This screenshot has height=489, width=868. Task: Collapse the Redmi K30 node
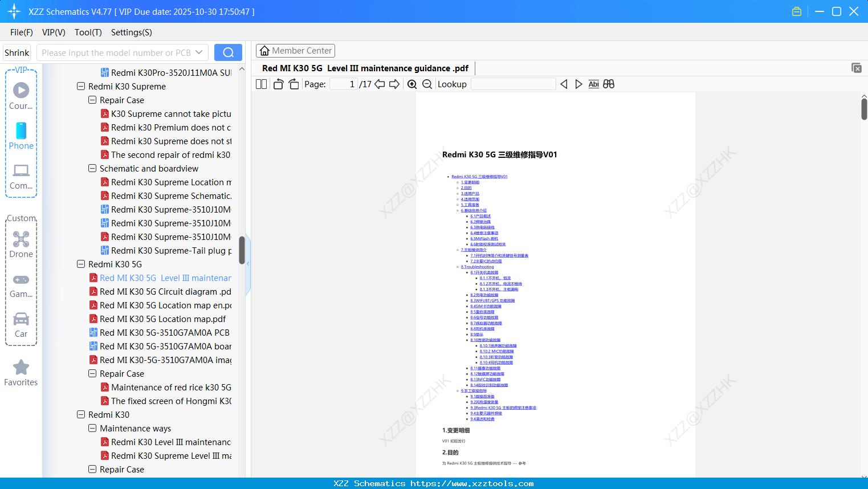[81, 415]
